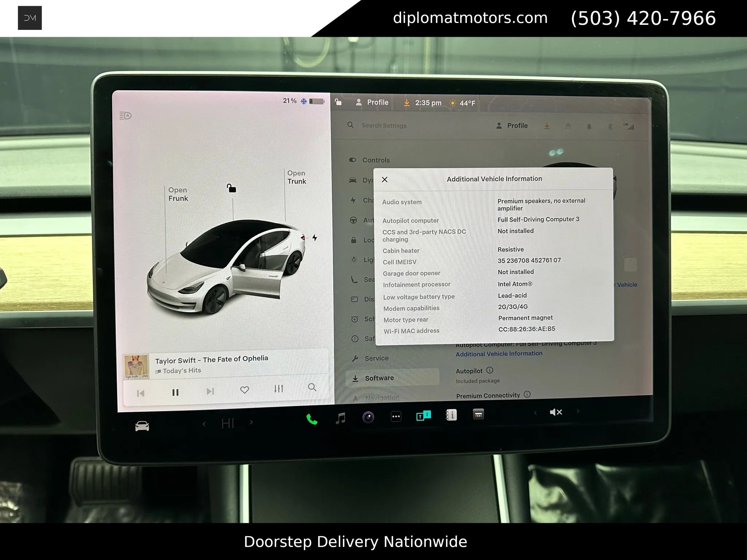Screen dimensions: 747x560
Task: Expand the volume control with the right chevron
Action: [578, 411]
